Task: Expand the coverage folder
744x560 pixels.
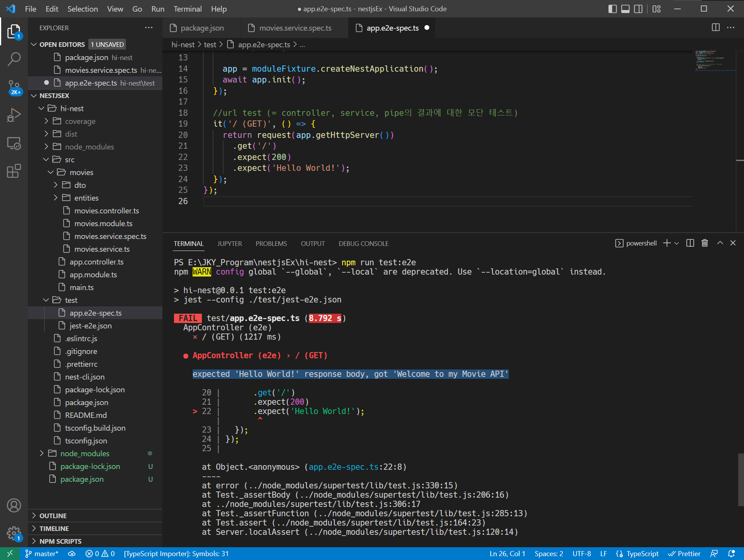Action: (x=80, y=121)
